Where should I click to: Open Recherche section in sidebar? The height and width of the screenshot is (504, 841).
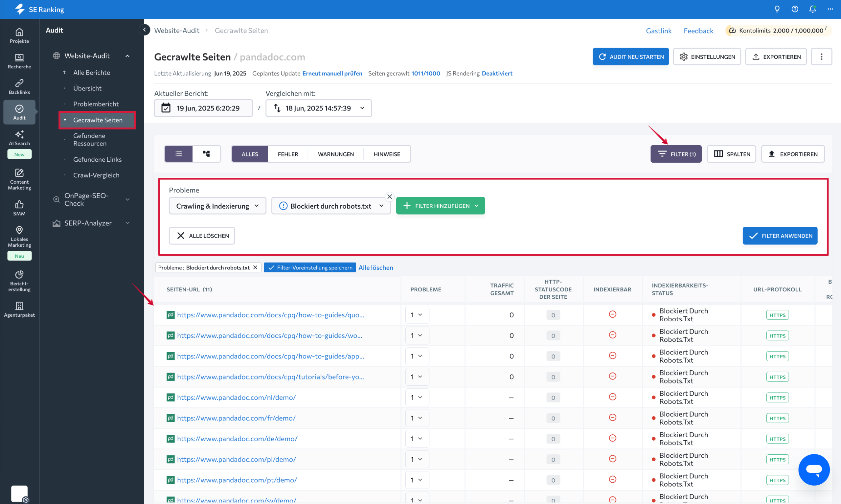click(19, 61)
